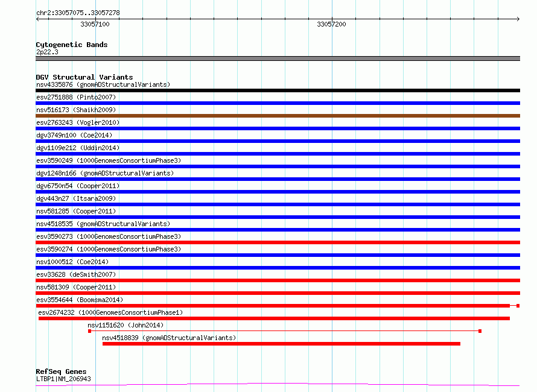Click the ruler's right arrow end
This screenshot has height=392, width=537.
(518, 19)
